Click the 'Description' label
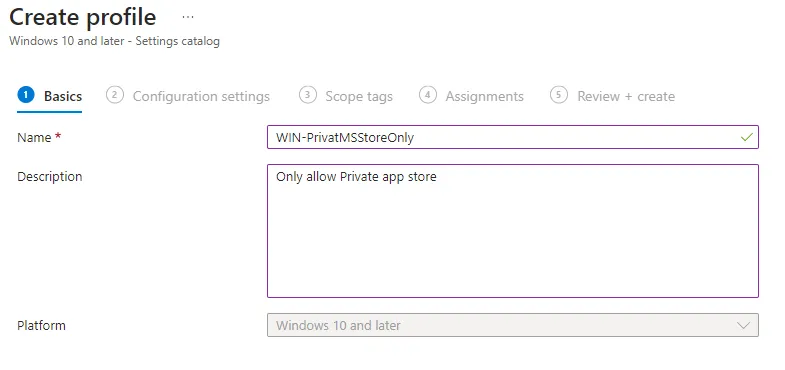 pyautogui.click(x=50, y=177)
